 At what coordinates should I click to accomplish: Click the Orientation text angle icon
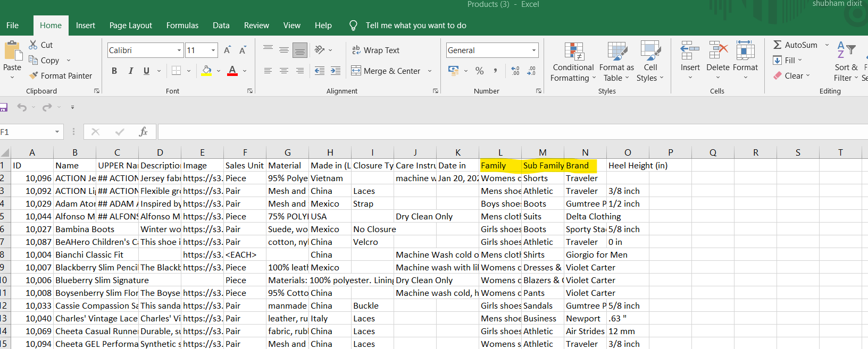[320, 50]
